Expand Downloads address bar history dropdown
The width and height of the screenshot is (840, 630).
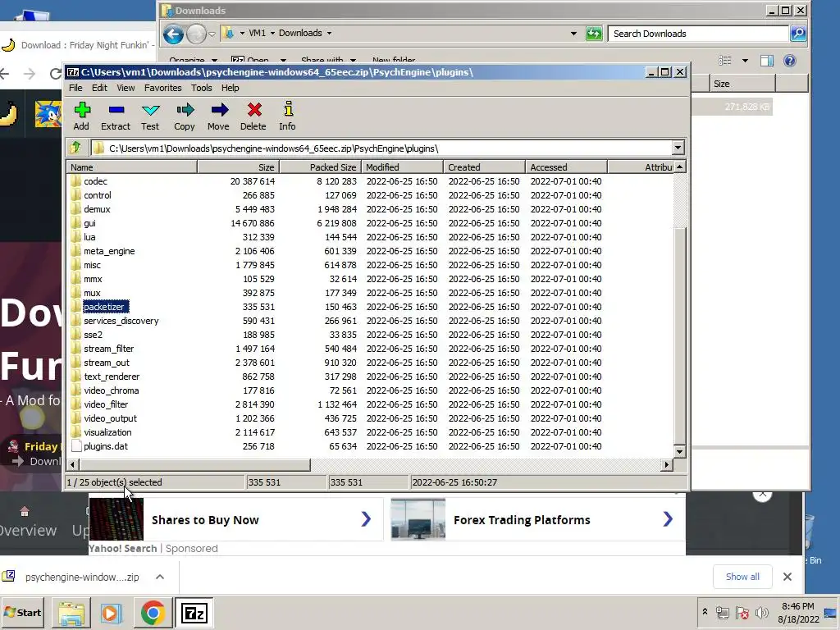click(x=573, y=33)
